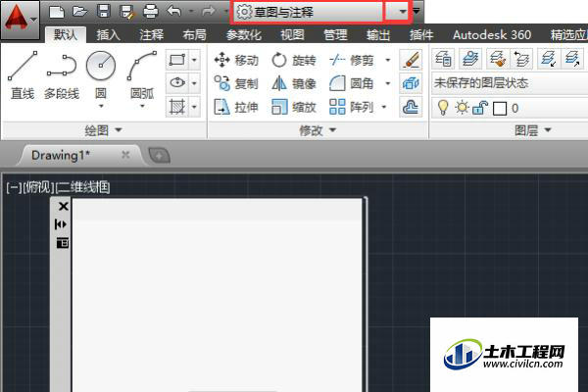Viewport: 588px width, 392px height.
Task: Expand the 圆弧 arc options arrow
Action: 142,106
